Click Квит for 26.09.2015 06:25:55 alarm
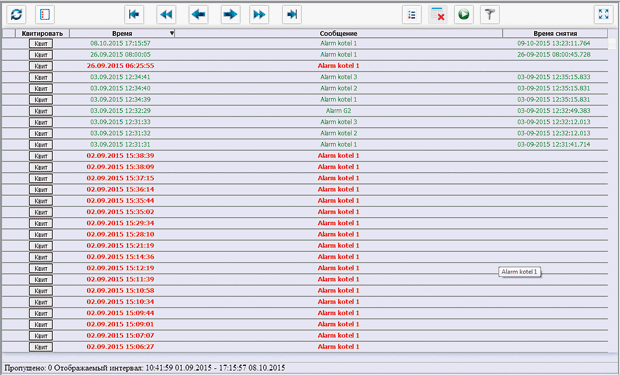Viewport: 620px width, 375px height. point(41,66)
